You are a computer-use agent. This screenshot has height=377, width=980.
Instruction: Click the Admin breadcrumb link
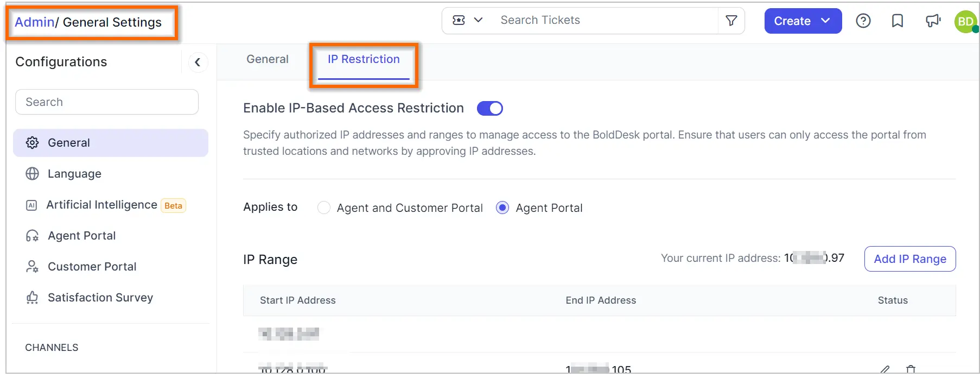(x=34, y=22)
